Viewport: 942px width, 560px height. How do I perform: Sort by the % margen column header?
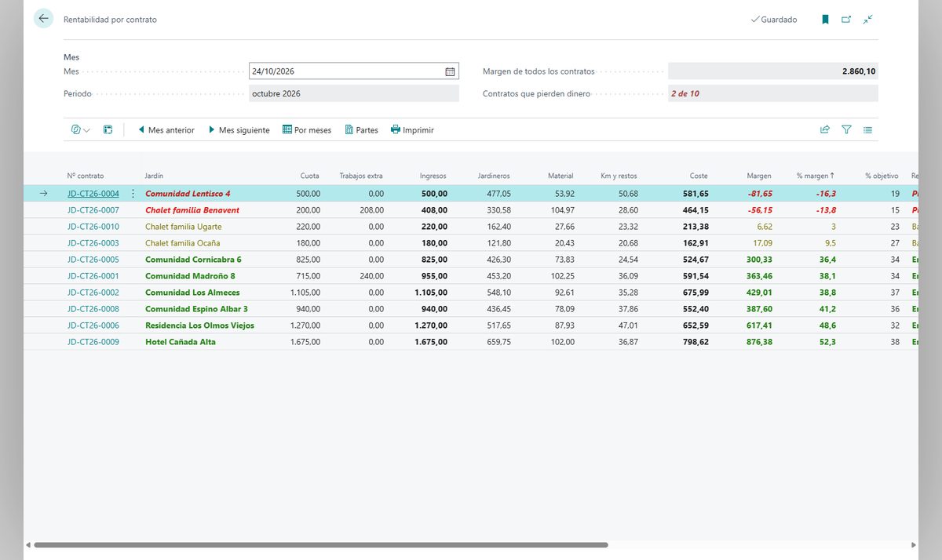[x=815, y=176]
